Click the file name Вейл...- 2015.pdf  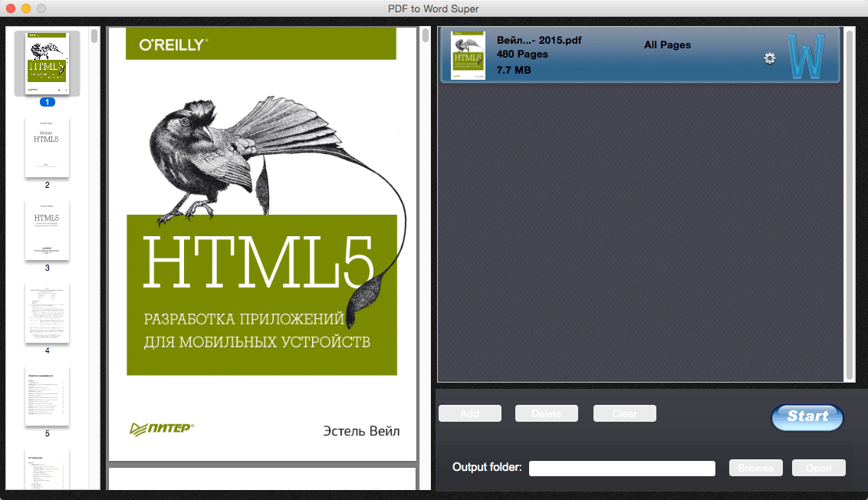[x=538, y=40]
